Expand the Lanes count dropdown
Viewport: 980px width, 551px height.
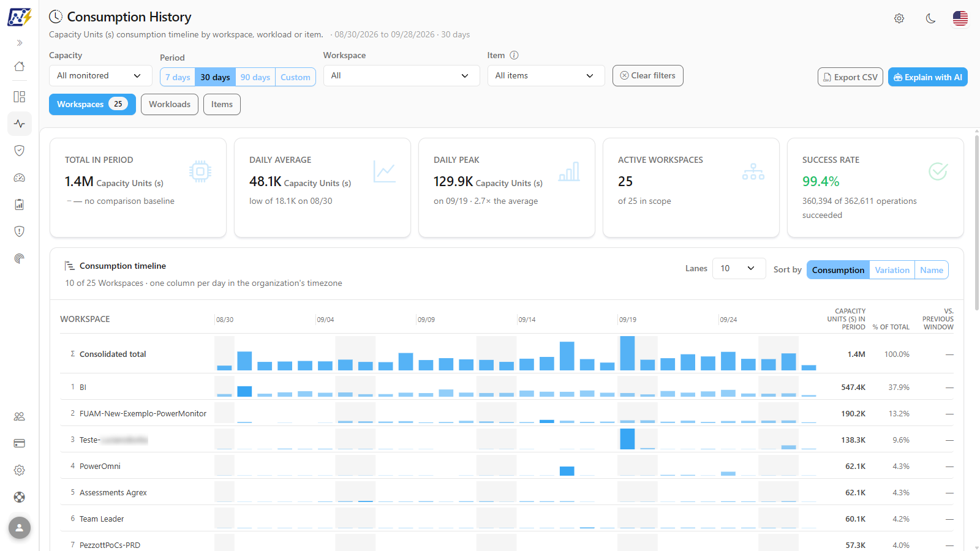739,269
